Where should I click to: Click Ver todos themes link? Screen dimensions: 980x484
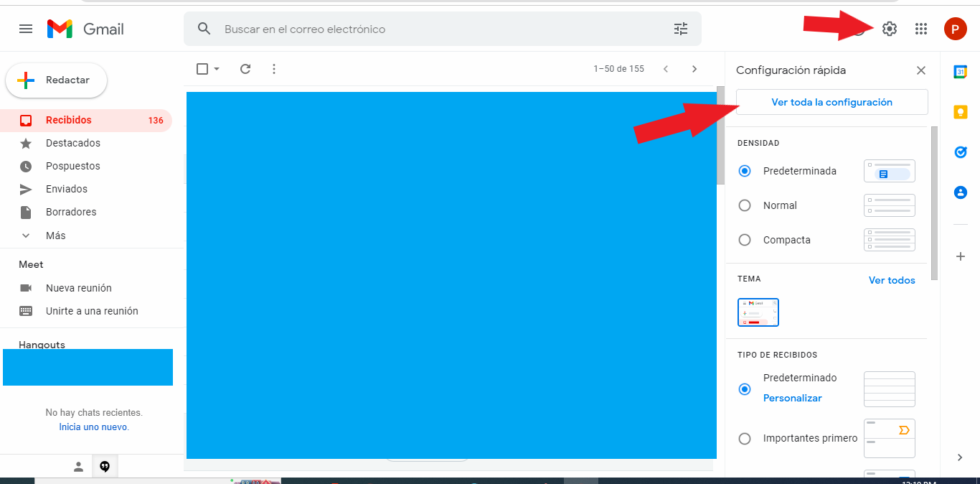[892, 280]
